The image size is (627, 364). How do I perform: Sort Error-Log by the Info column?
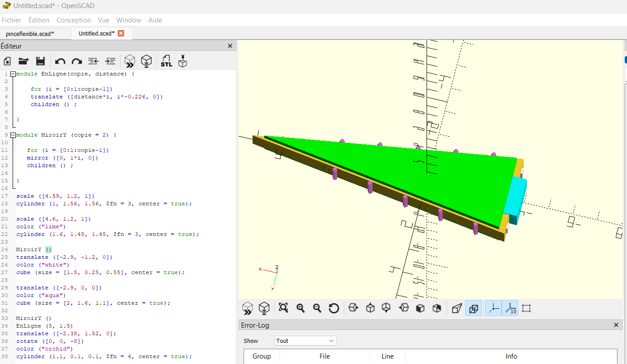coord(511,356)
